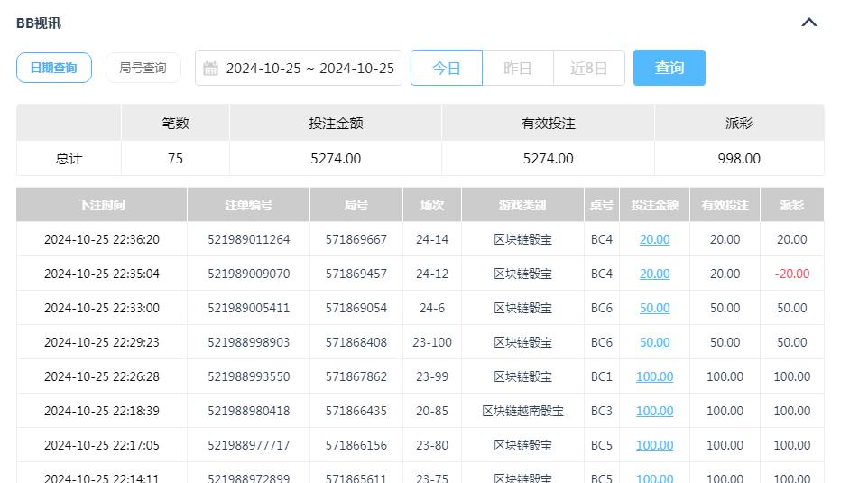Screen dimensions: 868x483
Task: Open 20.00 bet link for order 521989009070
Action: click(654, 274)
